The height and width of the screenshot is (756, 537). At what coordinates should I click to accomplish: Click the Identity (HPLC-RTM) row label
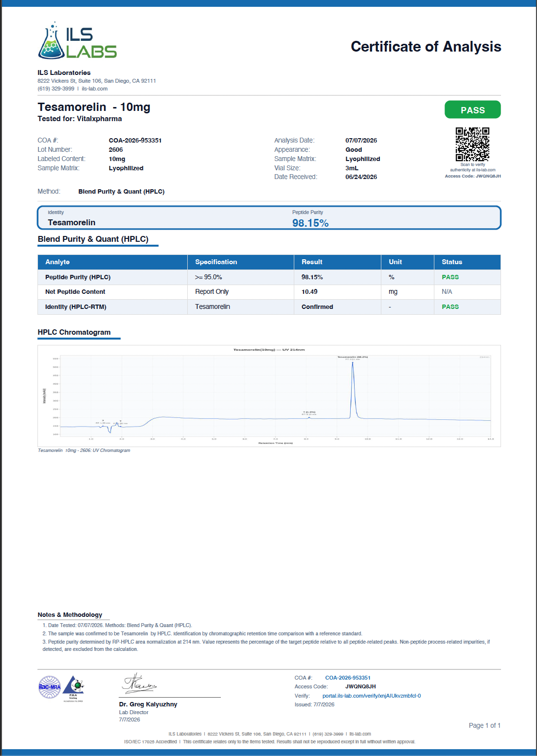pyautogui.click(x=75, y=307)
